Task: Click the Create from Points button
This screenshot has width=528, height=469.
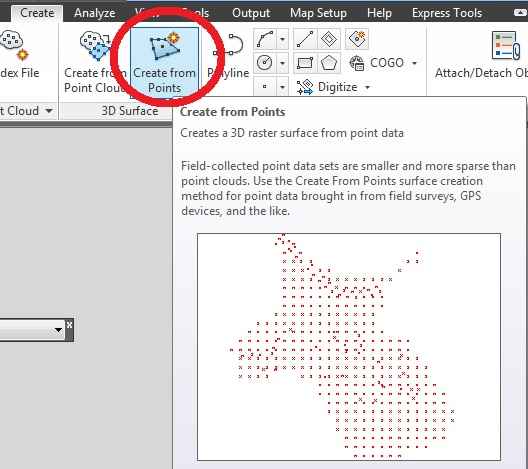Action: coord(164,63)
